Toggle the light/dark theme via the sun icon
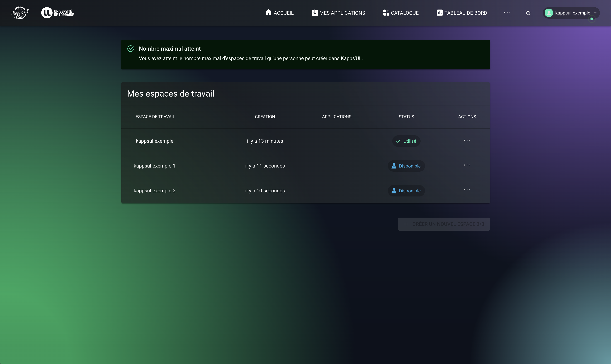Viewport: 611px width, 364px height. (x=528, y=13)
